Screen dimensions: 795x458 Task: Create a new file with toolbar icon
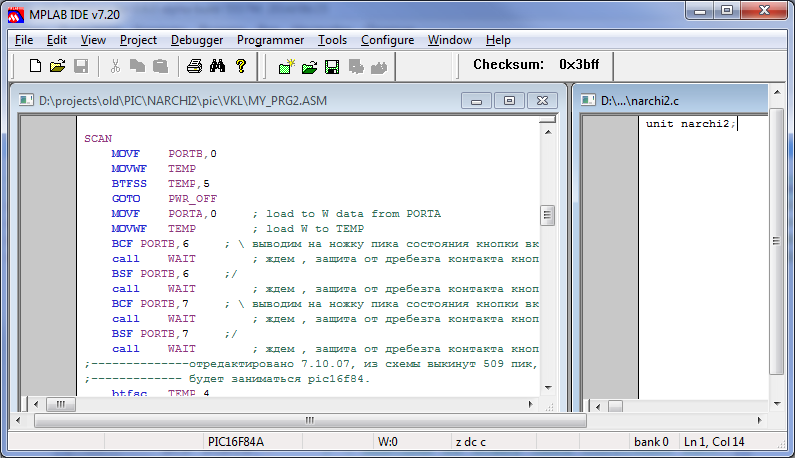[x=35, y=66]
